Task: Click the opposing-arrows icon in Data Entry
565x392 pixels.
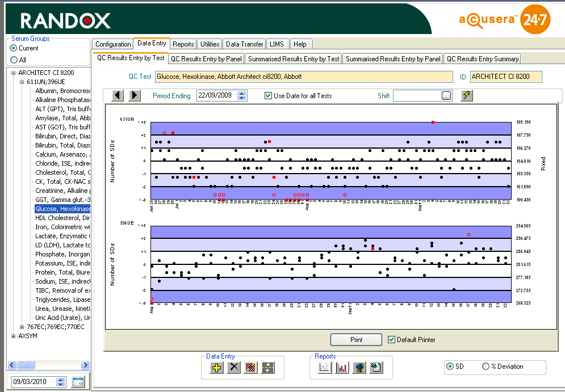Action: coord(267,368)
